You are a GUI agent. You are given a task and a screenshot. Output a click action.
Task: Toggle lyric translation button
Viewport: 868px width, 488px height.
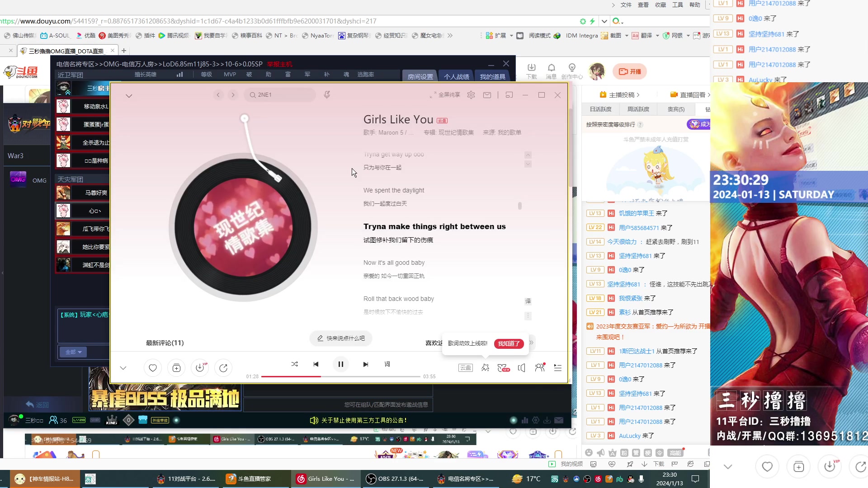pyautogui.click(x=528, y=301)
